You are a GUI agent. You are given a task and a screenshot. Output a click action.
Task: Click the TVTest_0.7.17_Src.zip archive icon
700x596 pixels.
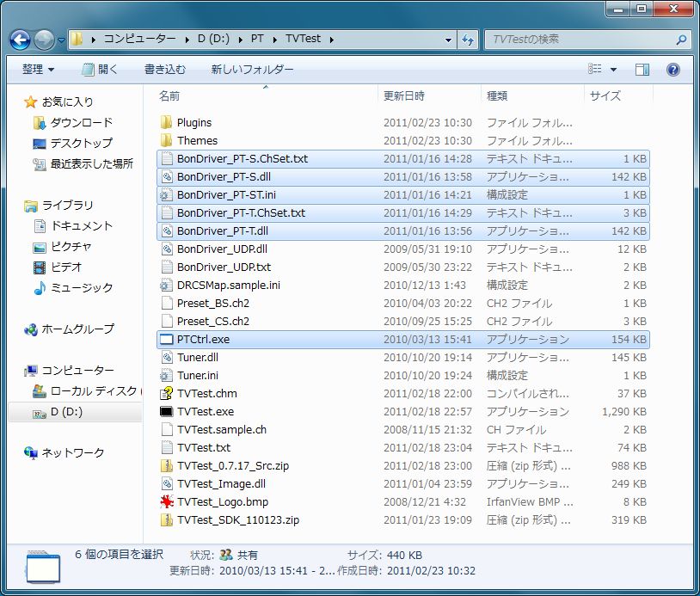pos(167,465)
